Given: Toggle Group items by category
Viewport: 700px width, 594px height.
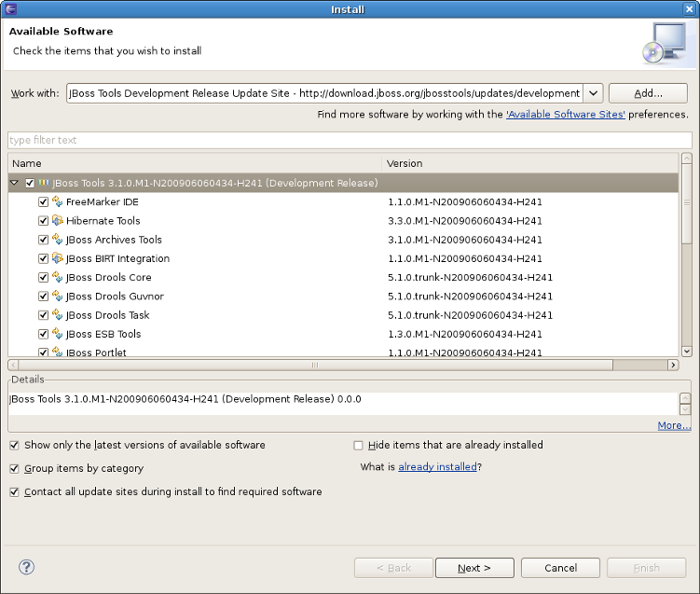Looking at the screenshot, I should [x=14, y=468].
